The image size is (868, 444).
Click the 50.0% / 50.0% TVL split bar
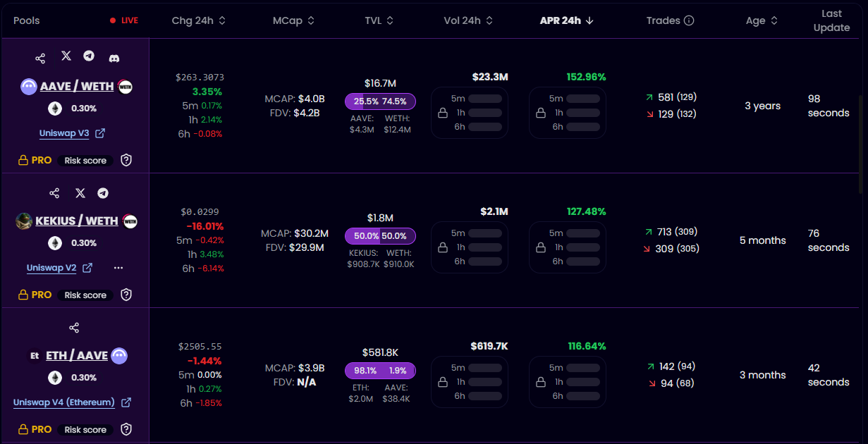click(x=380, y=235)
